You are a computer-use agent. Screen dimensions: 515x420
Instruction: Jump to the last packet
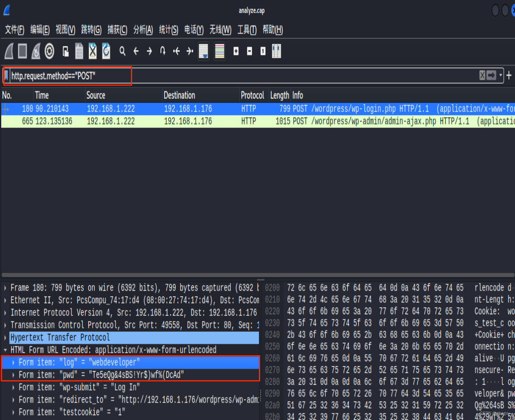(190, 51)
